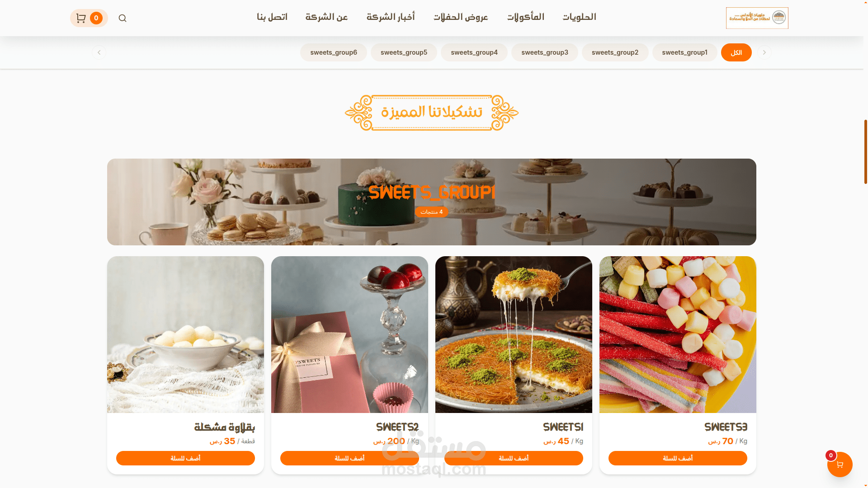Add SWEETS1 kunafa to cart

pos(514,458)
